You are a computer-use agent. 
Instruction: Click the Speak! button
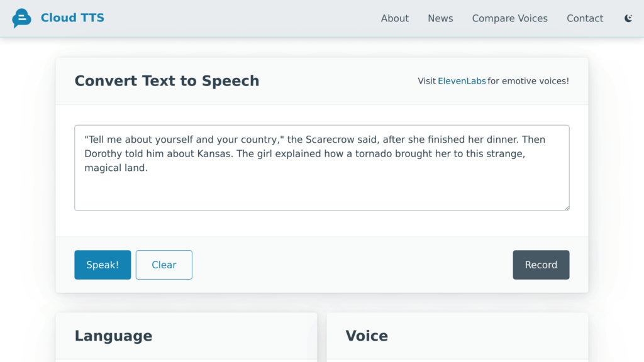point(103,265)
